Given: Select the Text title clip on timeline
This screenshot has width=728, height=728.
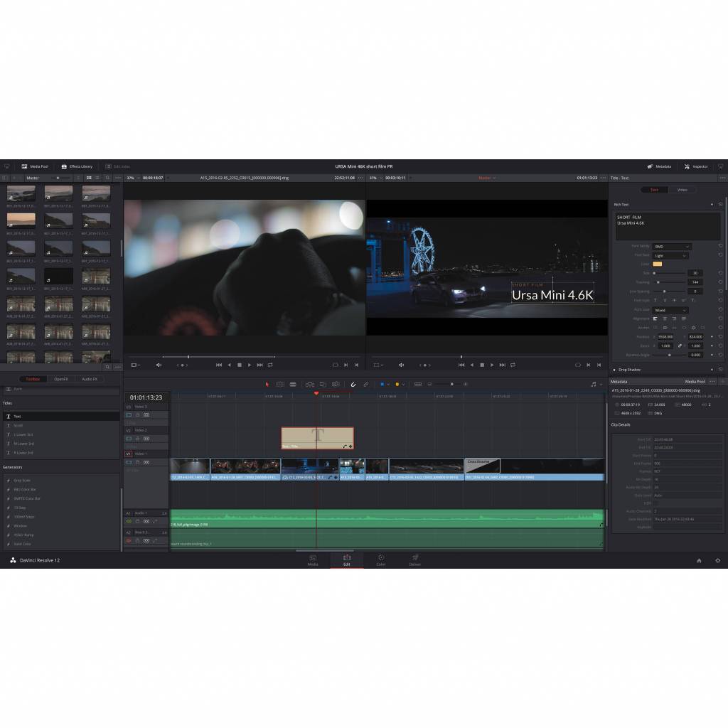Looking at the screenshot, I should pyautogui.click(x=318, y=438).
